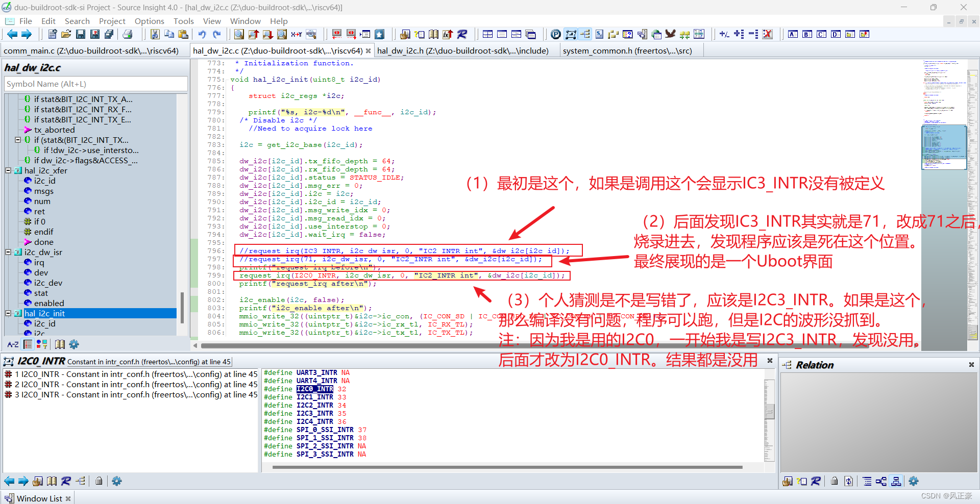Open Search with magnifier icon in main toolbar
Viewport: 980px width, 504px height.
[239, 34]
